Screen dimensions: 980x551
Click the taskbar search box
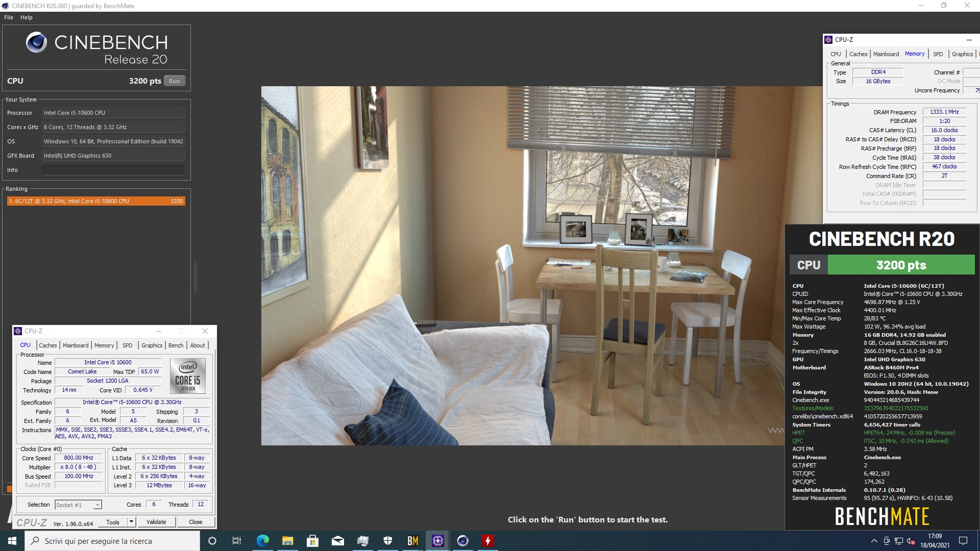tap(112, 541)
